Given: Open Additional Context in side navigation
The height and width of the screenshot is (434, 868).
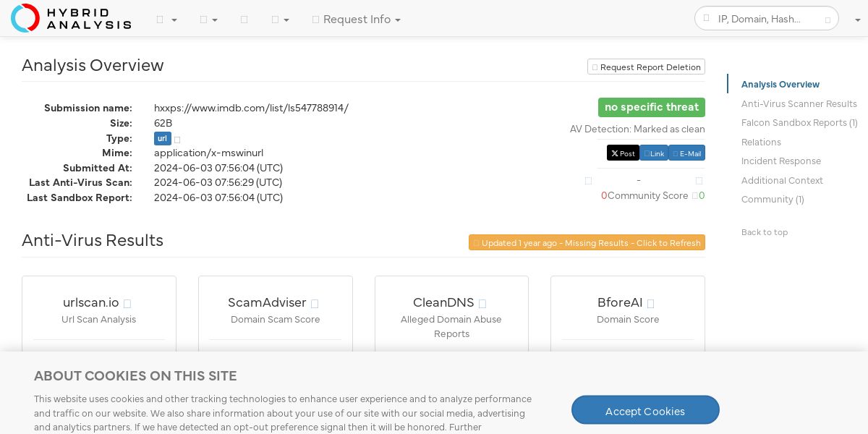Looking at the screenshot, I should [x=782, y=181].
